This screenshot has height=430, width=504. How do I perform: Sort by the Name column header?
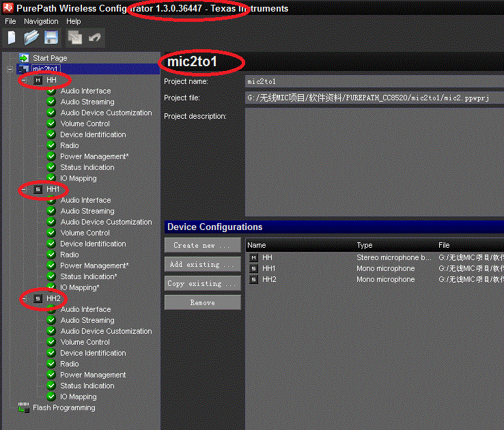pos(256,245)
